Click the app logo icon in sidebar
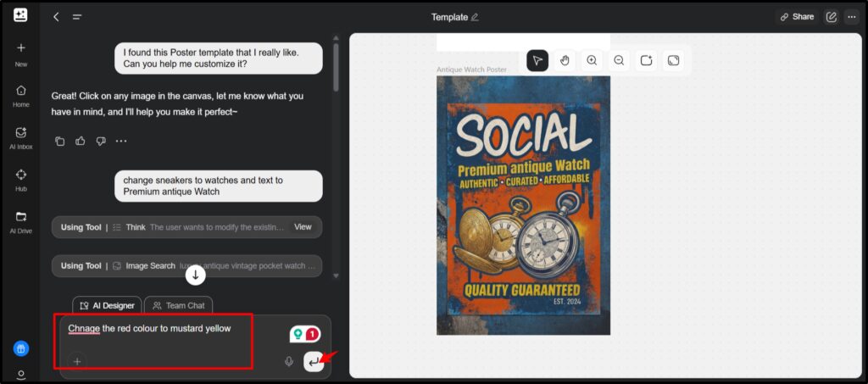 pos(20,15)
